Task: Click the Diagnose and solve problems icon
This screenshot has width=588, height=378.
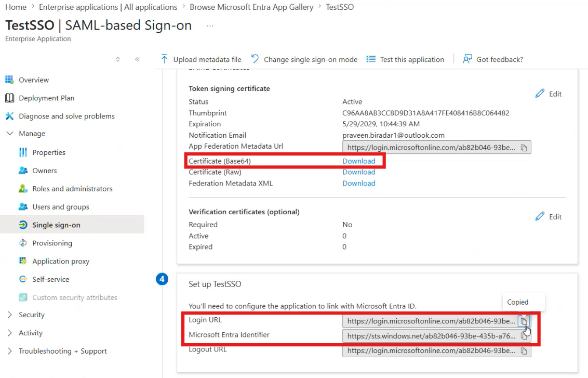Action: point(9,116)
